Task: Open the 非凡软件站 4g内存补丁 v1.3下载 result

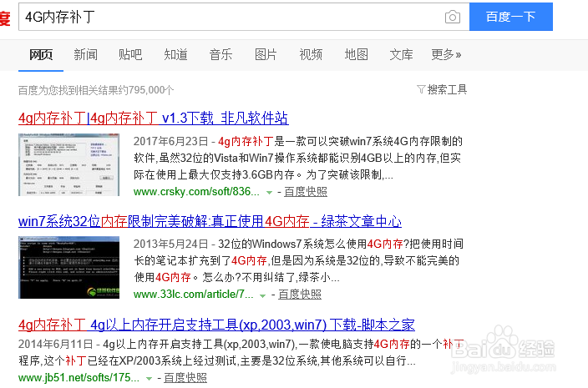Action: (x=154, y=118)
